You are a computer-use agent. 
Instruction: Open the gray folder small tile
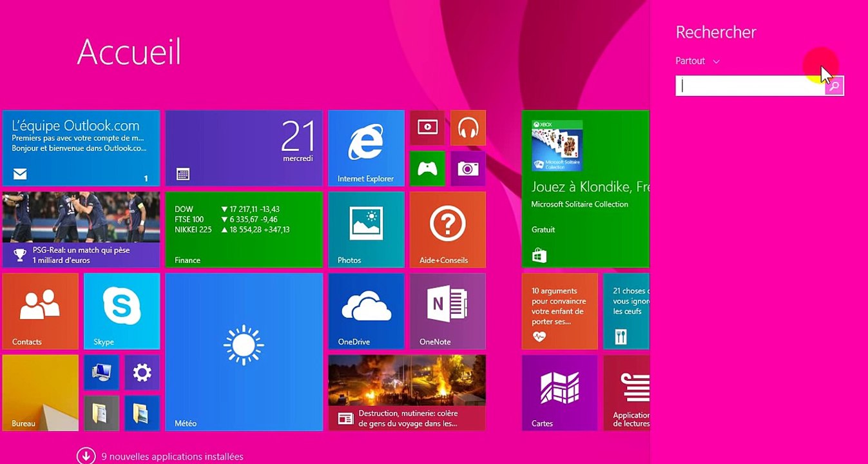tap(101, 413)
